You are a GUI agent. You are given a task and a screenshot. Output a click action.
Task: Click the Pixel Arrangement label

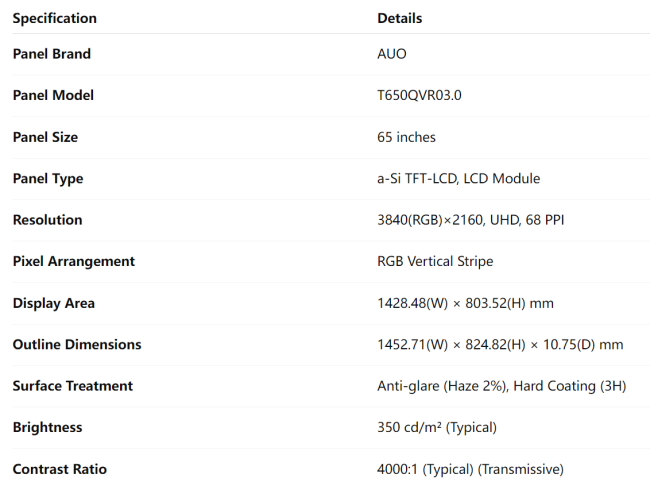(73, 261)
